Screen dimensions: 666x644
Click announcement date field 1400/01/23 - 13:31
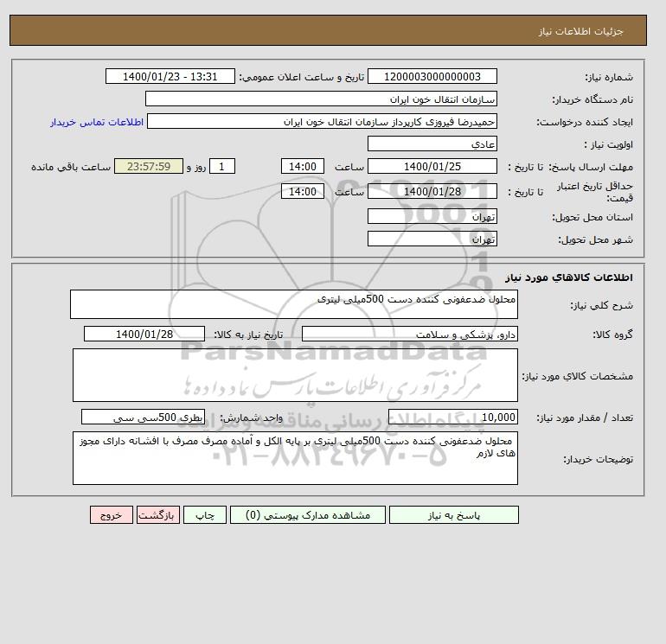[170, 76]
